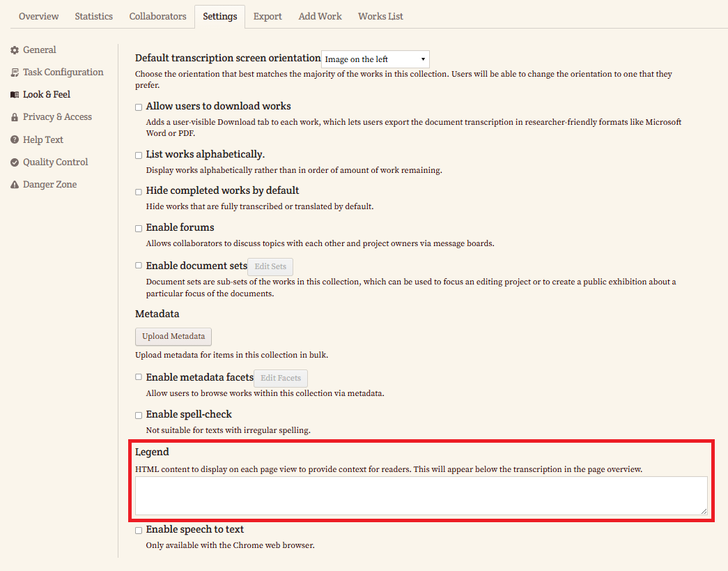
Task: Check List works alphabetically option
Action: pos(139,155)
